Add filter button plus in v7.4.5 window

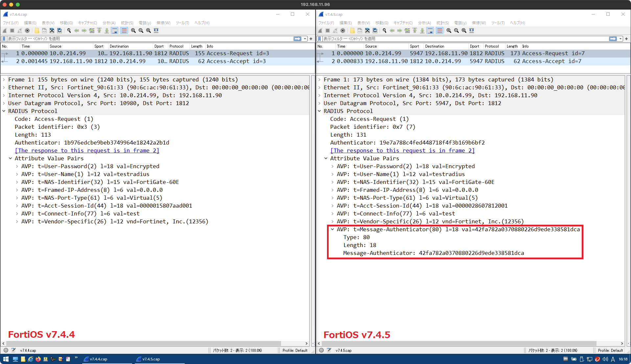(x=626, y=39)
